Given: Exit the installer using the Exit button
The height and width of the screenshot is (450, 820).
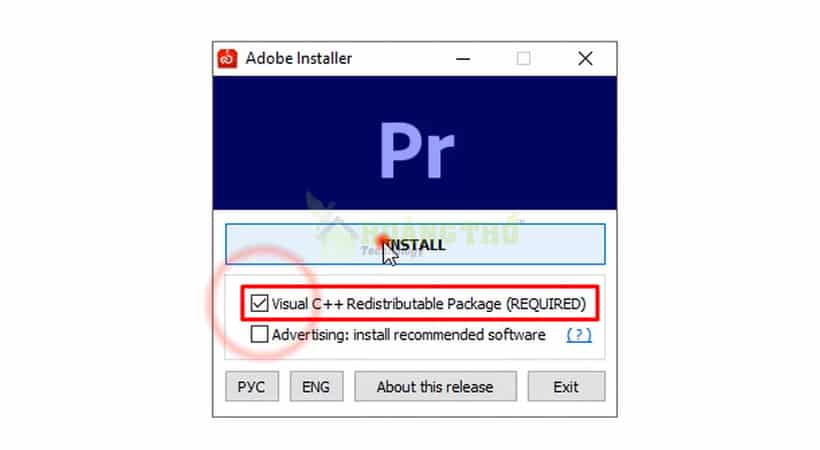Looking at the screenshot, I should tap(566, 387).
